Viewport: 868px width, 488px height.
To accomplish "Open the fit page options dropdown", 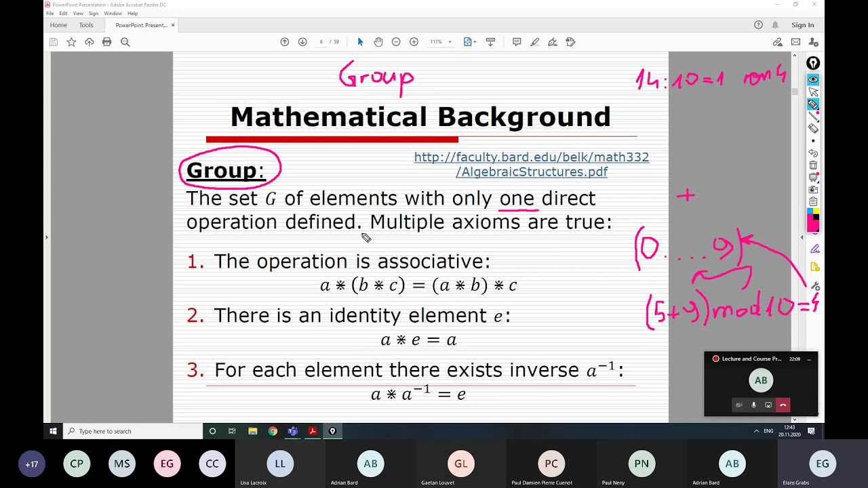I will [x=469, y=42].
